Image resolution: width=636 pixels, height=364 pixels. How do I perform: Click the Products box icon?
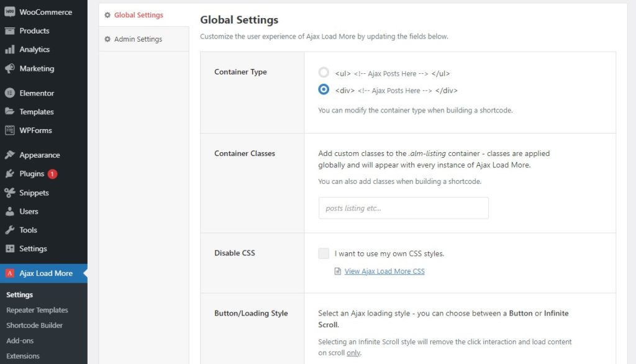pyautogui.click(x=10, y=31)
